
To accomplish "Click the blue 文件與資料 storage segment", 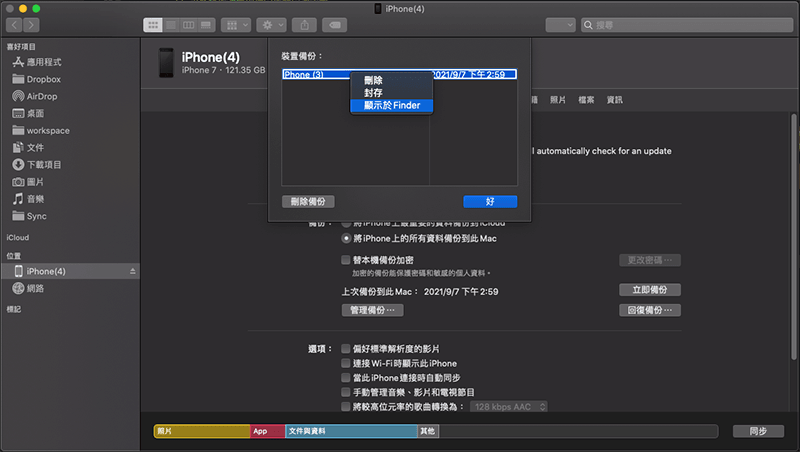I will coord(351,431).
